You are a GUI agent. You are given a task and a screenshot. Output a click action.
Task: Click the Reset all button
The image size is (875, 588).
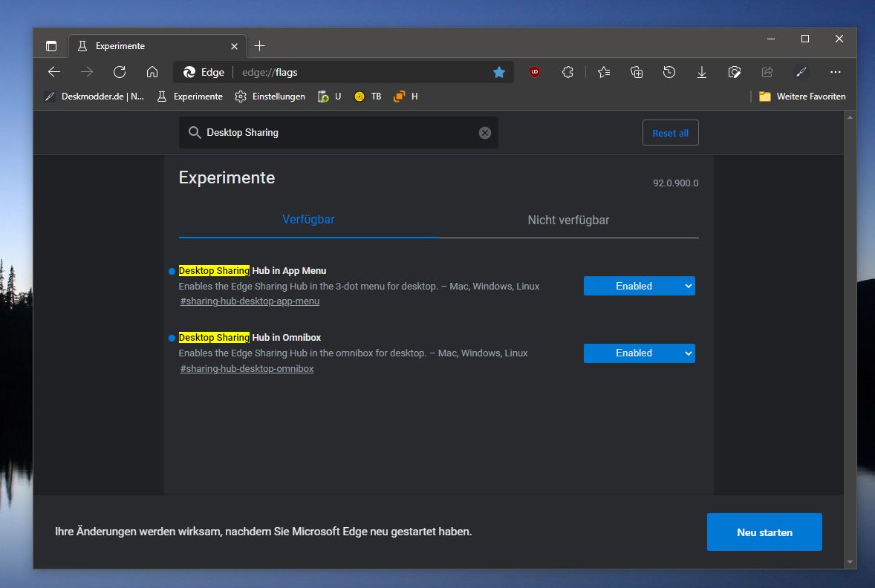pos(670,133)
